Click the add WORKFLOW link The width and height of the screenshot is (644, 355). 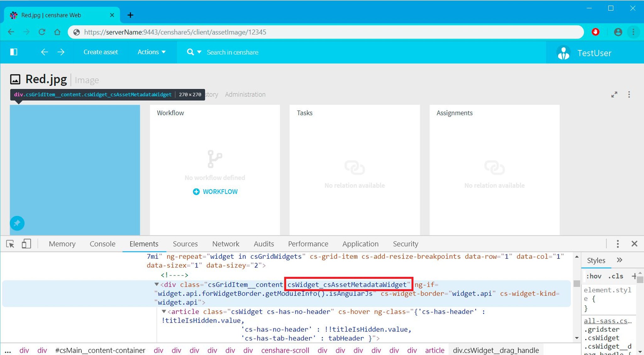tap(215, 192)
